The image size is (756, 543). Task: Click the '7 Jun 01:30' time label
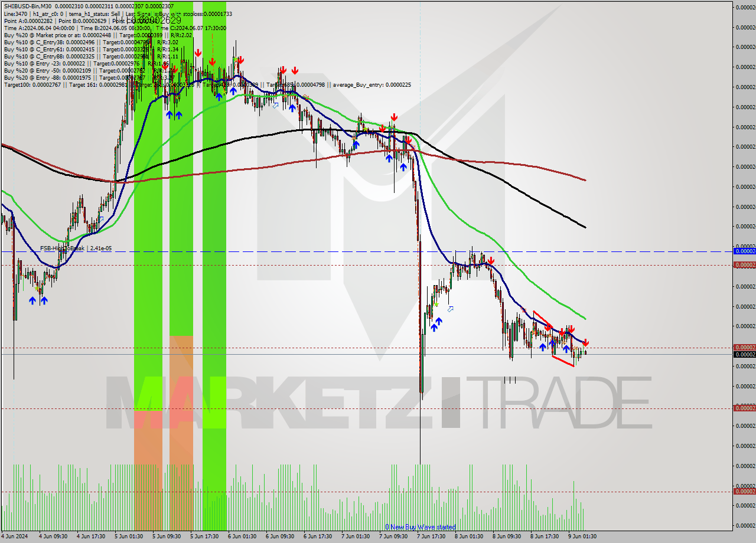(x=355, y=537)
